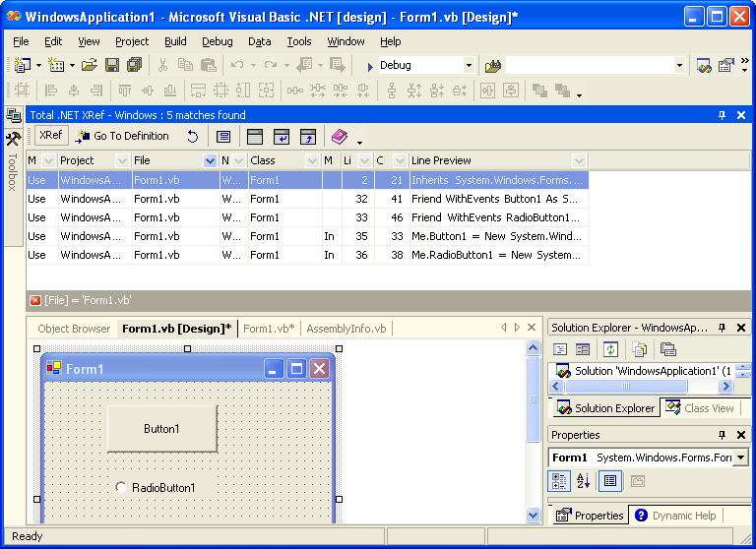Click View Designer icon in Solution Explorer
The height and width of the screenshot is (549, 756).
(x=583, y=349)
